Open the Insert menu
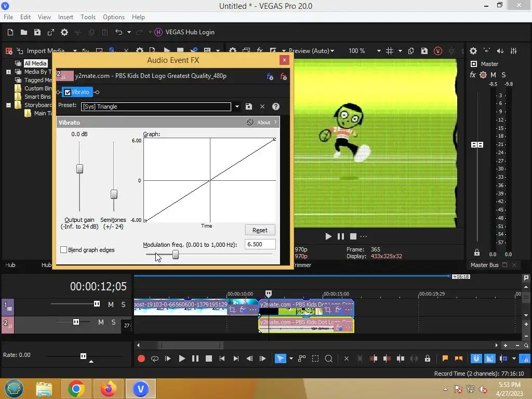 click(x=65, y=17)
